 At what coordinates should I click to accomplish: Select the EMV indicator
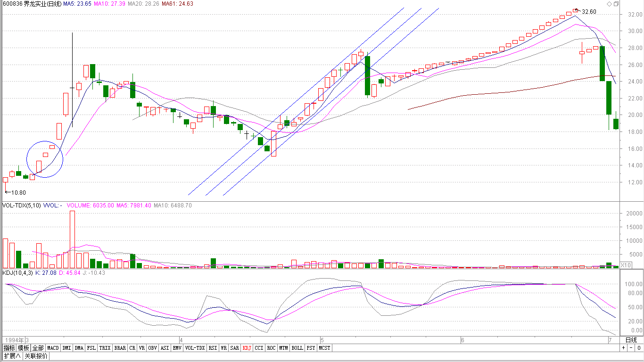pyautogui.click(x=177, y=348)
